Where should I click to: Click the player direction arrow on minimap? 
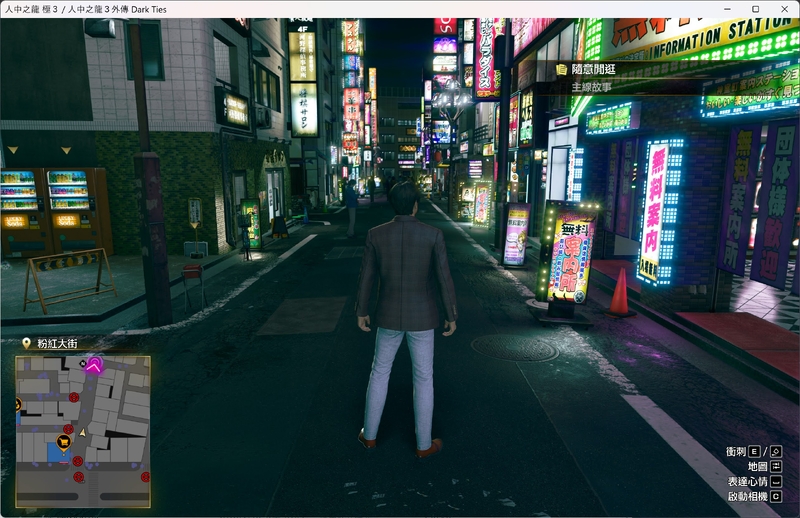pos(83,433)
